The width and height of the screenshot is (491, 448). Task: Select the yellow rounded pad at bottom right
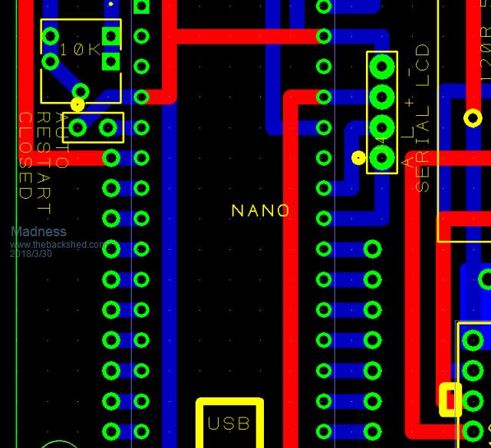coord(450,399)
